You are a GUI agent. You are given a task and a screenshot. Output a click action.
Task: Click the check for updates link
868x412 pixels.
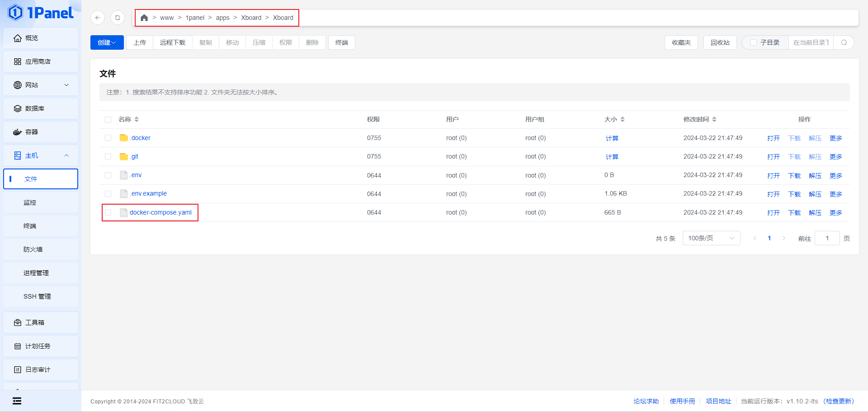[x=839, y=401]
